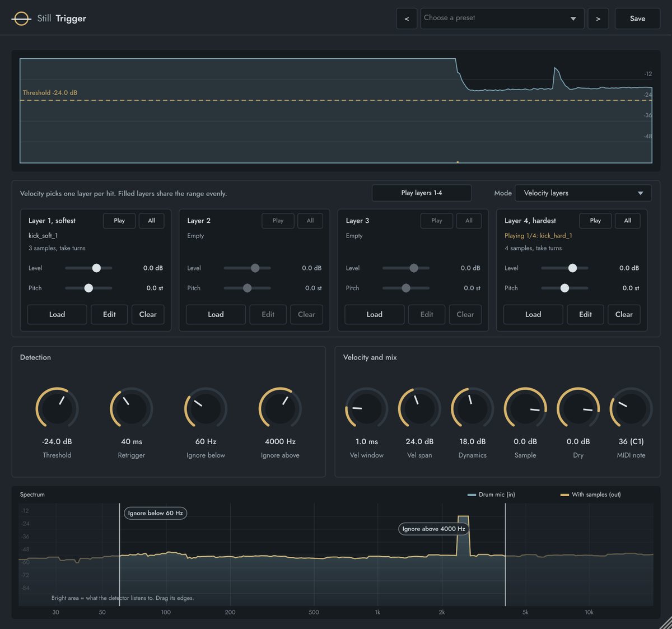Play Layer 4 hardest sample
The height and width of the screenshot is (629, 672).
(x=595, y=221)
